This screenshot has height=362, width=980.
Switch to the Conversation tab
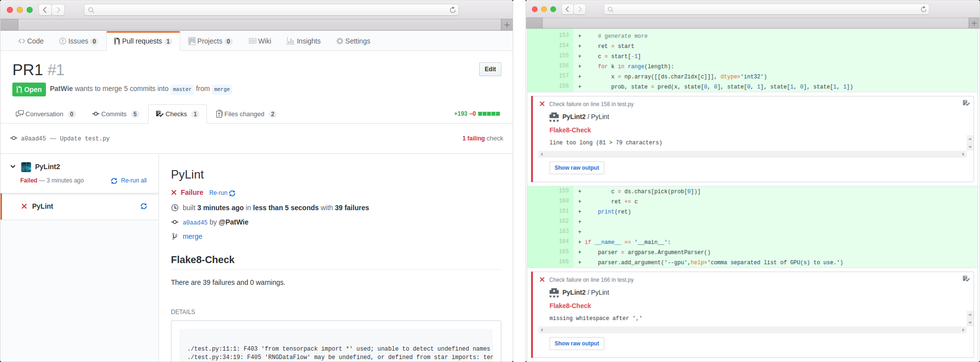[x=45, y=114]
